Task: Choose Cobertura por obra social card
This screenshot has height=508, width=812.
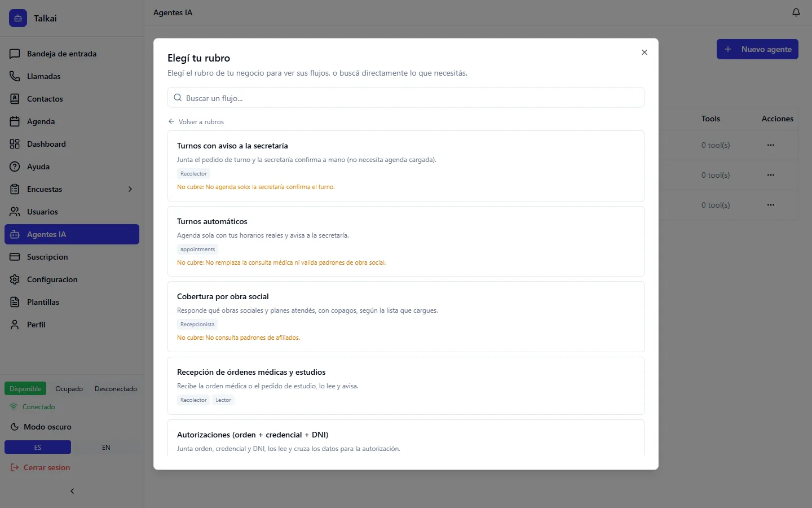Action: click(406, 317)
